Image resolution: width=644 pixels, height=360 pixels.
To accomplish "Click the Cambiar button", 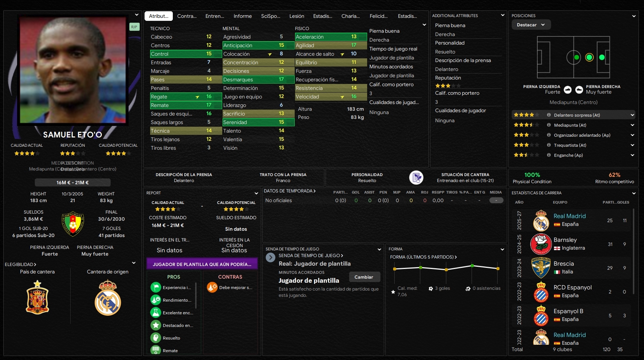I will (364, 277).
